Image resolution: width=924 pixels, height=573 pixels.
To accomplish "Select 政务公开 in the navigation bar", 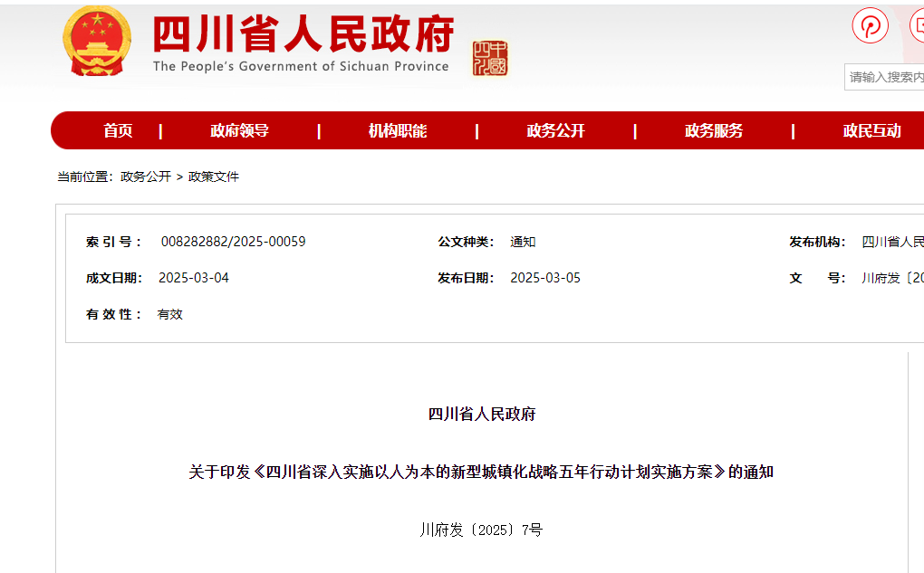I will [555, 131].
